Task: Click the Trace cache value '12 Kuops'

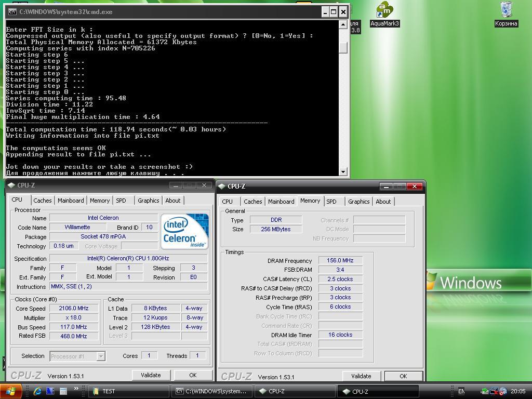Action: coord(155,318)
